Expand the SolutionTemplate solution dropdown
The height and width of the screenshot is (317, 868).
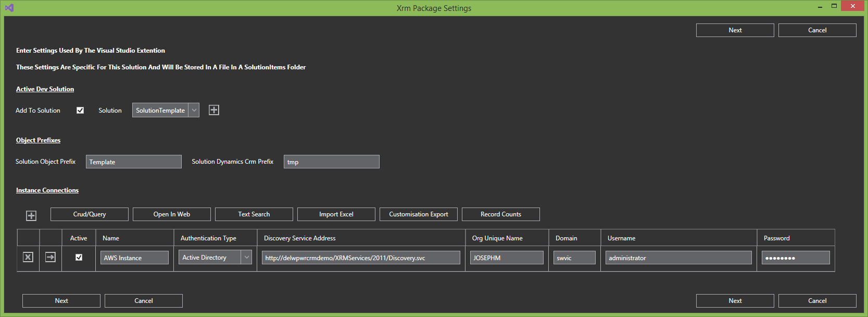tap(194, 110)
